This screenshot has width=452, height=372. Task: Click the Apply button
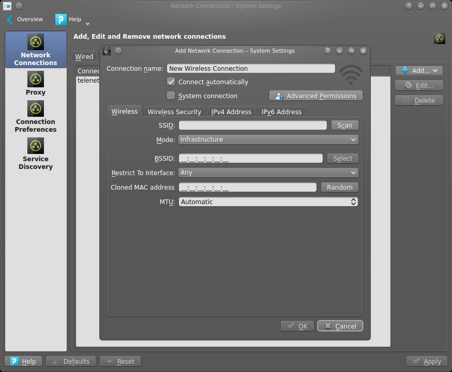(427, 361)
